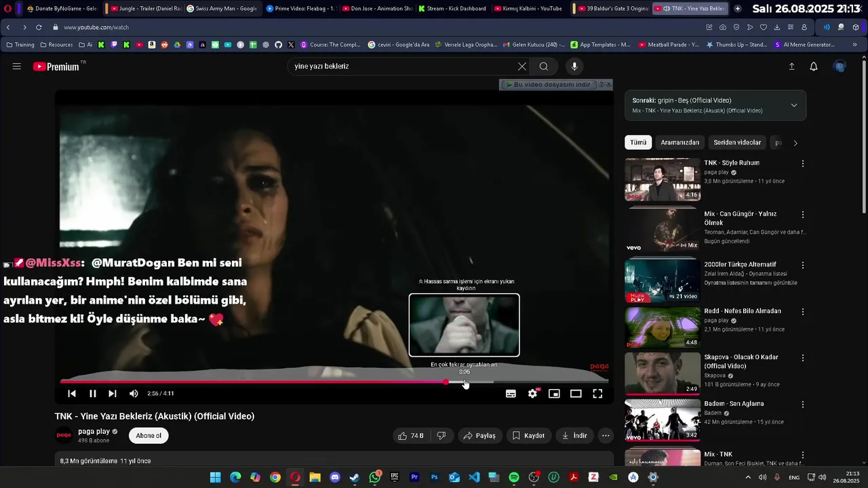Open Training bookmarks folder
This screenshot has height=488, width=868.
point(20,45)
